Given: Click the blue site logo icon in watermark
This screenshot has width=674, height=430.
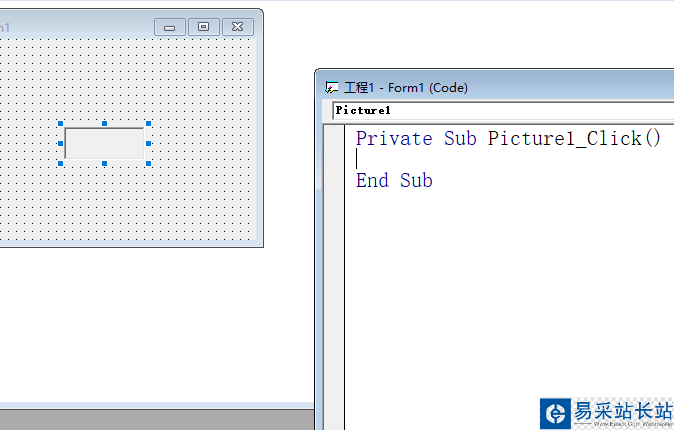Looking at the screenshot, I should tap(556, 413).
